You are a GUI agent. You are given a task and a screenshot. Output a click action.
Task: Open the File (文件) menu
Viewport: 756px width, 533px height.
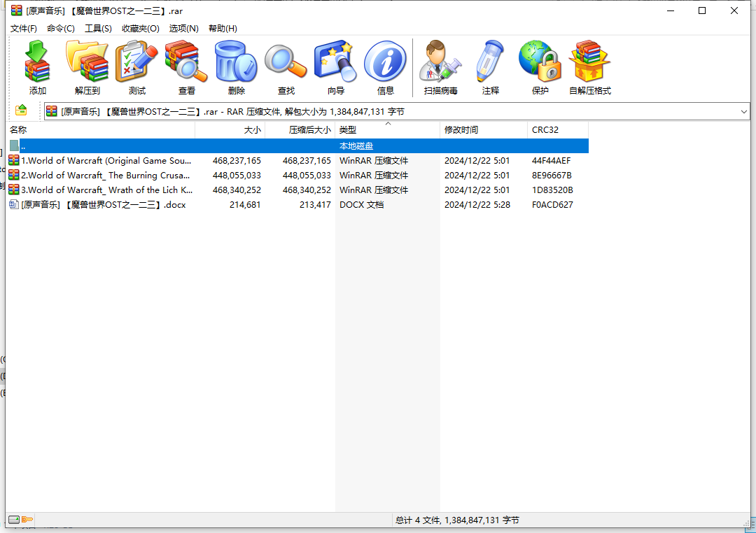coord(24,29)
